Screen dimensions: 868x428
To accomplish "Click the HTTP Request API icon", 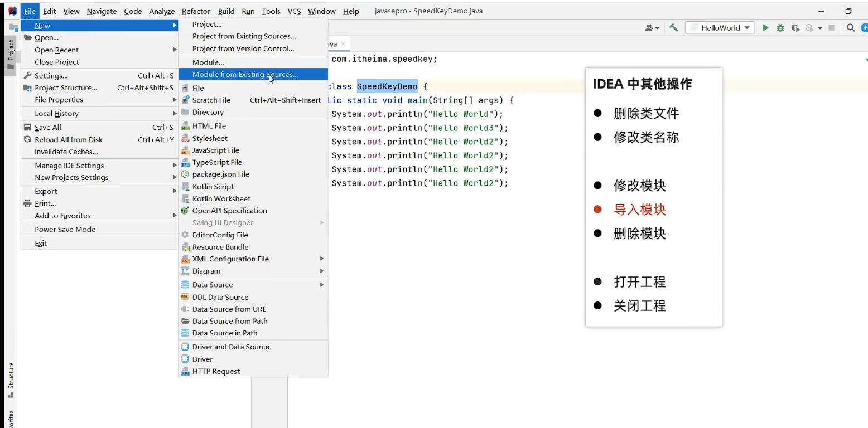I will pos(185,372).
